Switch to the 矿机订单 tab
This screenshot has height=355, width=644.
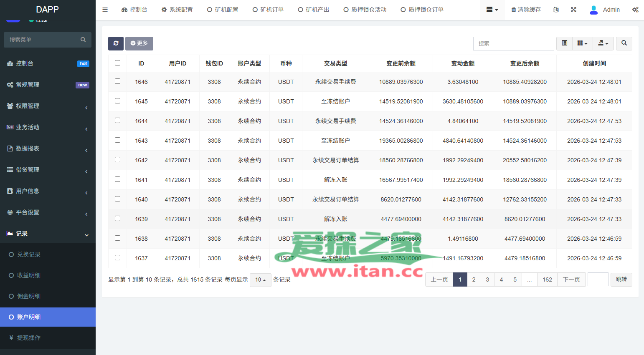pos(268,10)
